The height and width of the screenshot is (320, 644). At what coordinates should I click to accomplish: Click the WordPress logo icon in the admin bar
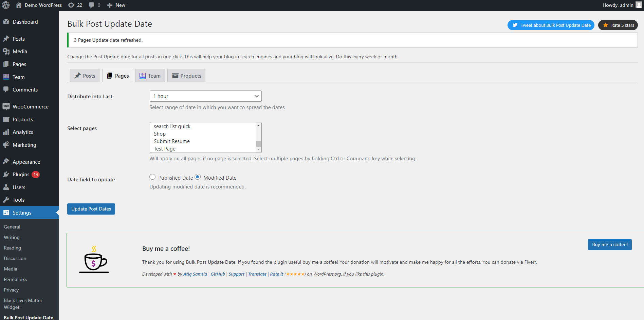(x=6, y=5)
